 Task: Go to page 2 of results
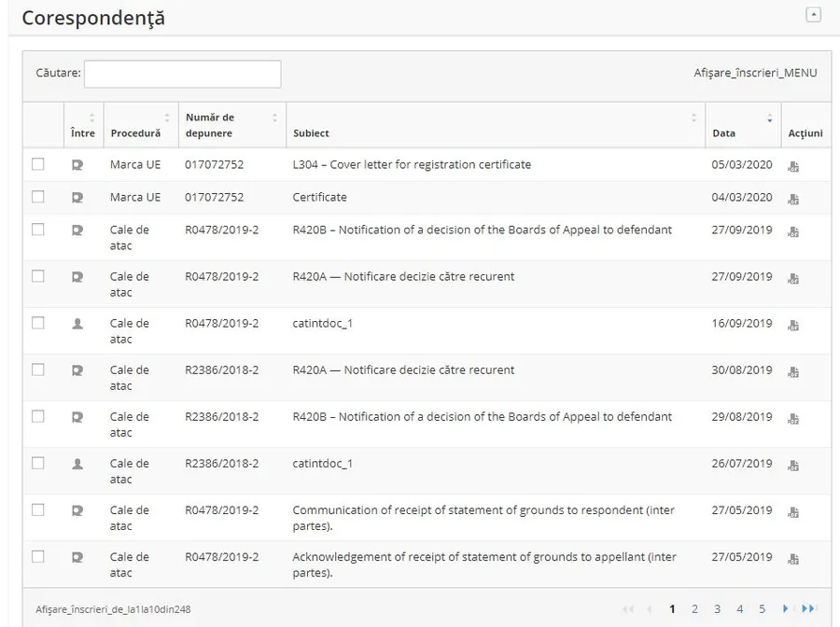(694, 609)
